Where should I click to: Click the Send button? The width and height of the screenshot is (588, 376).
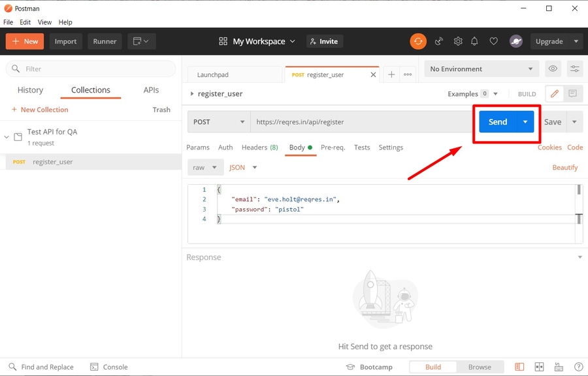[x=497, y=121]
